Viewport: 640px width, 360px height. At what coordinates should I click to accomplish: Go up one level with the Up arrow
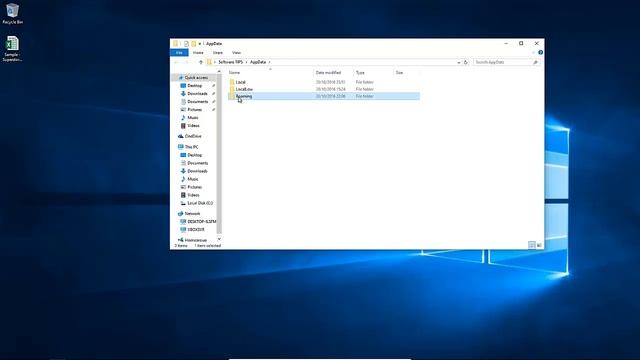pos(201,62)
